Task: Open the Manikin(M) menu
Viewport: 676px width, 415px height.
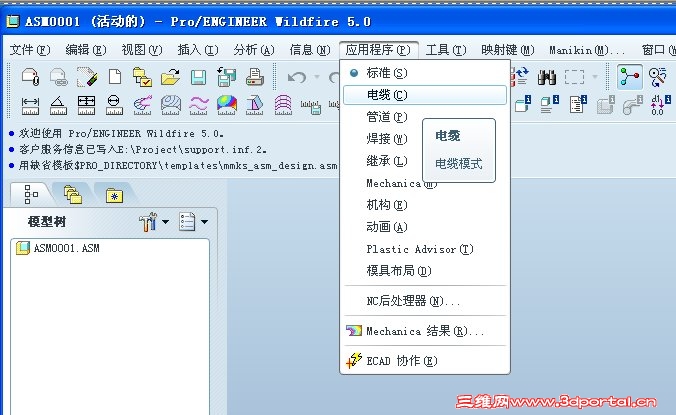Action: click(586, 50)
